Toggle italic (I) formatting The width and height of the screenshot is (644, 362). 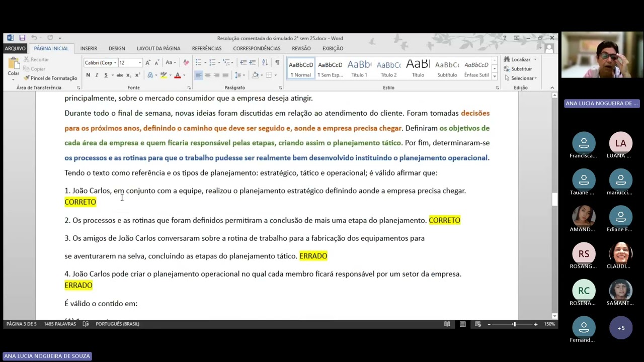(x=97, y=75)
